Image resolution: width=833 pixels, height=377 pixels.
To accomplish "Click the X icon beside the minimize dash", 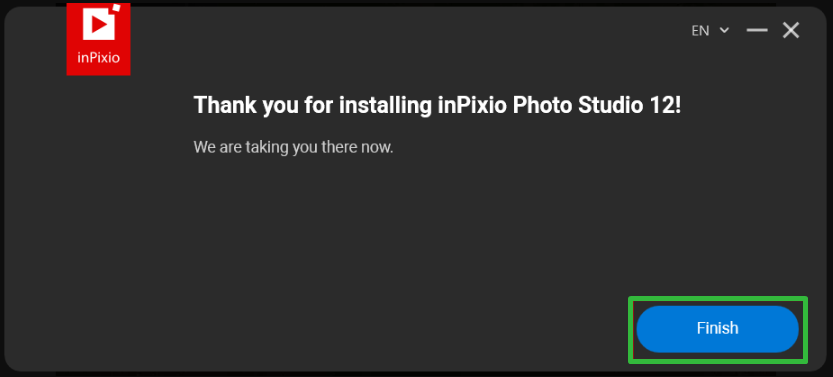I will pos(791,30).
